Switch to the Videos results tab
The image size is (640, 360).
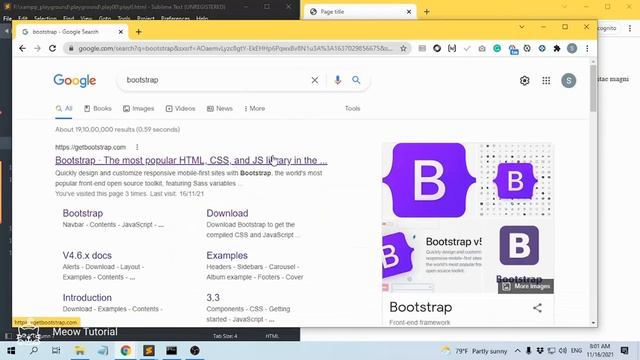pos(180,109)
